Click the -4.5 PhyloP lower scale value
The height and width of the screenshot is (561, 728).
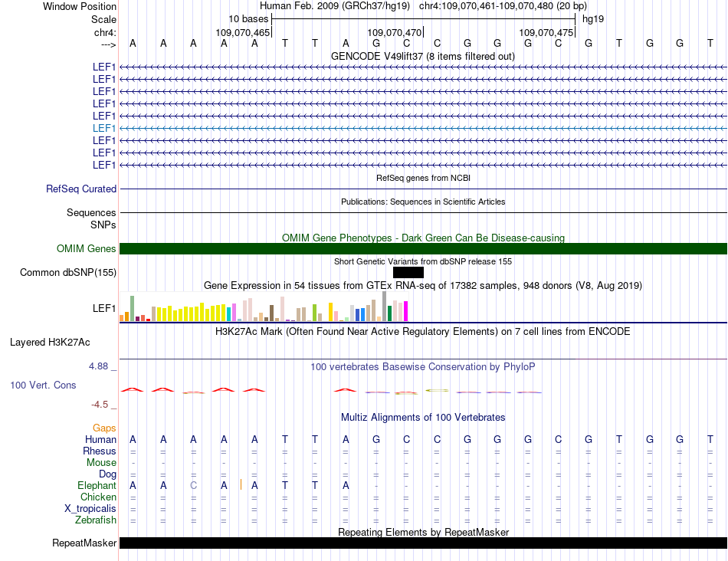[100, 405]
